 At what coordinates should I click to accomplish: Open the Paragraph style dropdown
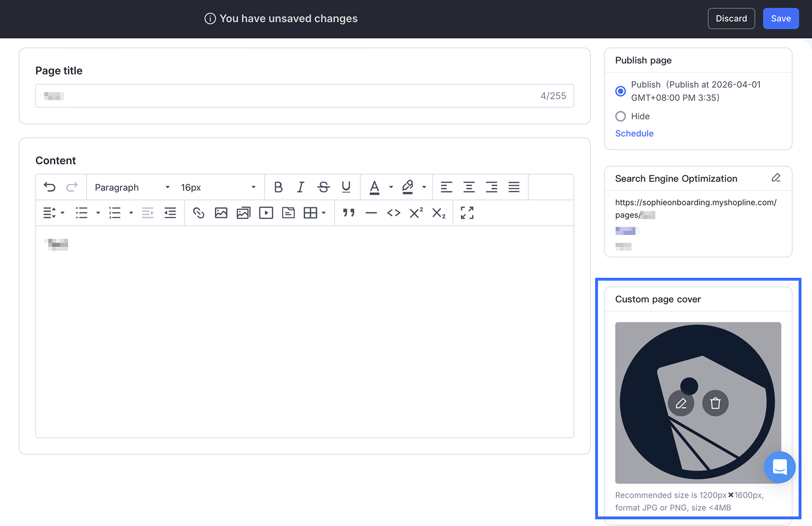pyautogui.click(x=132, y=187)
